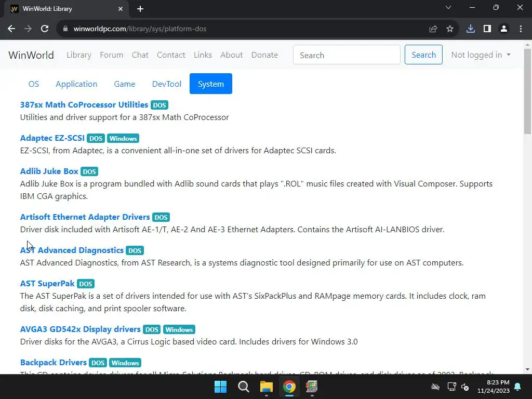The width and height of the screenshot is (532, 399).
Task: Open the About page
Action: pyautogui.click(x=231, y=55)
